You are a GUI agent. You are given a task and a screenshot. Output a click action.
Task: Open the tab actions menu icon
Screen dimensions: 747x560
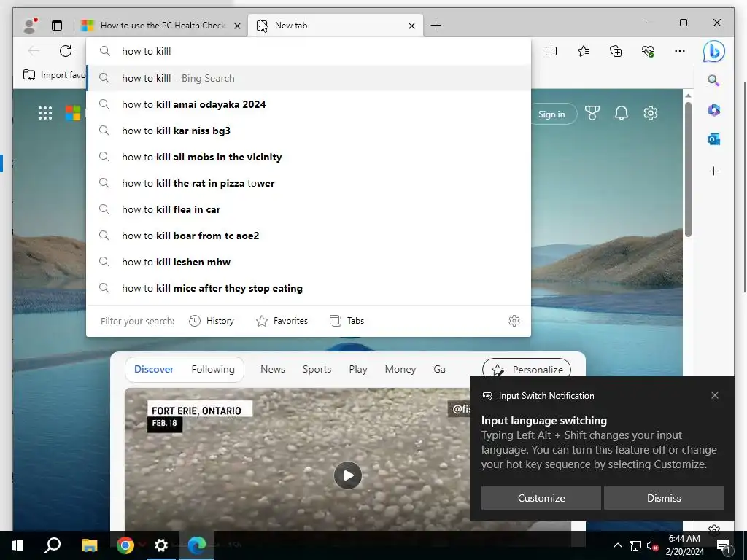click(x=57, y=26)
